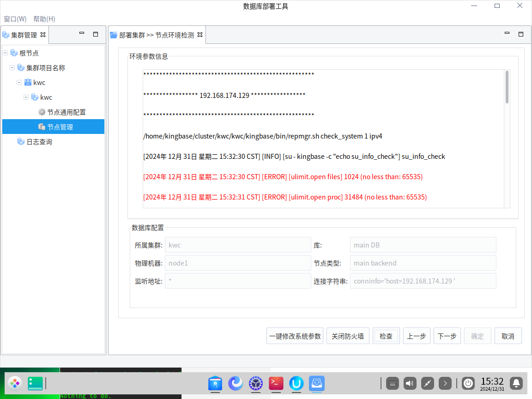Collapse the 根节点 tree node
The width and height of the screenshot is (532, 399).
(x=6, y=53)
